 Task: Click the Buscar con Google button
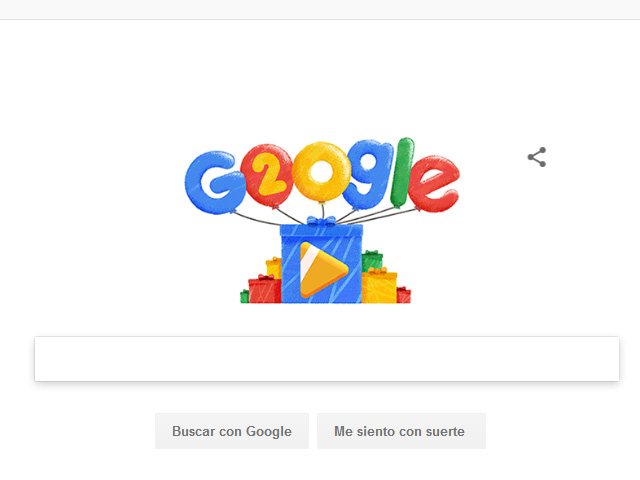(x=232, y=431)
